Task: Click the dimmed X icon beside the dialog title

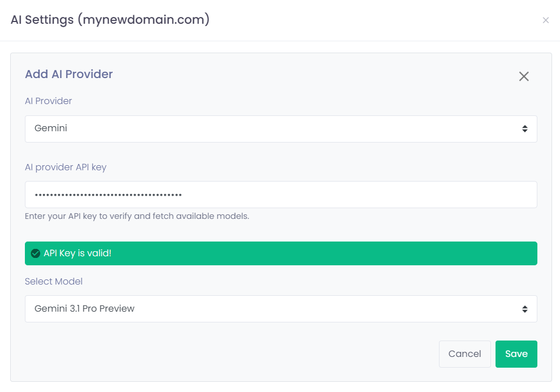Action: [546, 20]
